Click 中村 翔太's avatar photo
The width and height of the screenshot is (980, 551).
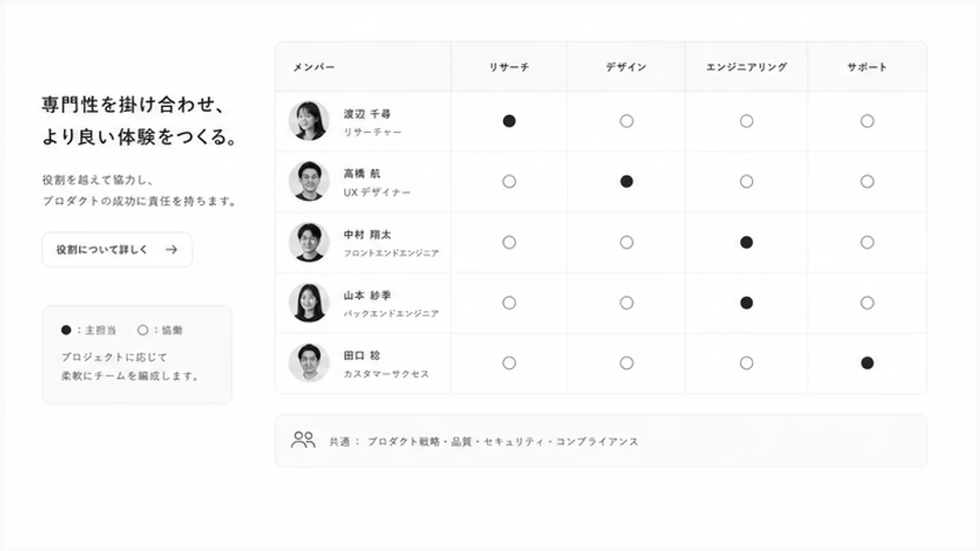pyautogui.click(x=309, y=242)
